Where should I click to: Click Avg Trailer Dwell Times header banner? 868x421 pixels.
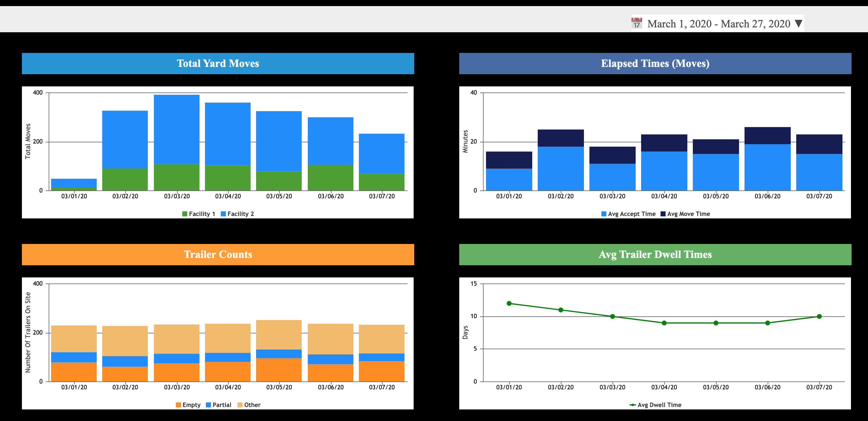(655, 255)
